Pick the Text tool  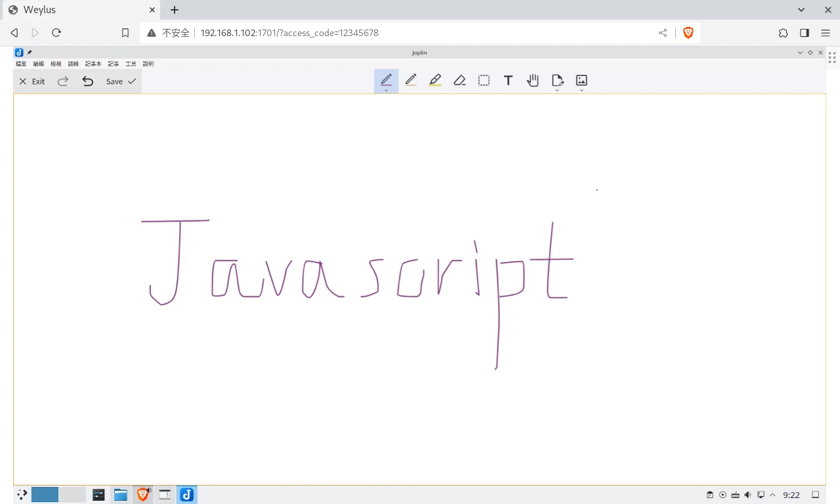coord(508,80)
